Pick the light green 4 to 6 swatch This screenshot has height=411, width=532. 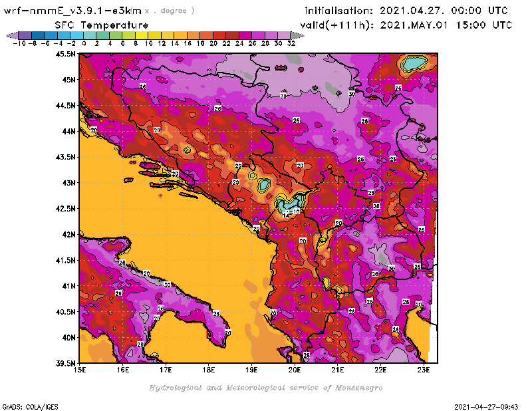[115, 35]
